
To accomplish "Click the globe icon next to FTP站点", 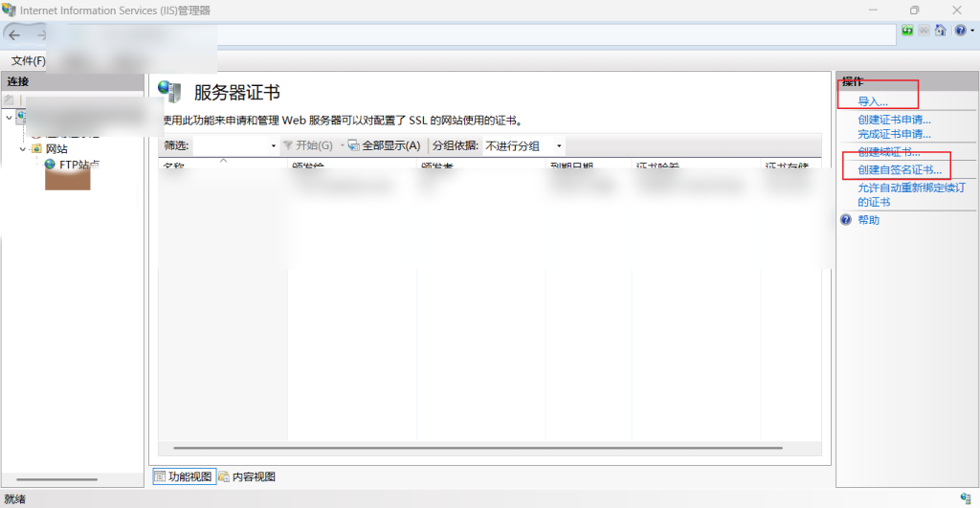I will pyautogui.click(x=50, y=165).
